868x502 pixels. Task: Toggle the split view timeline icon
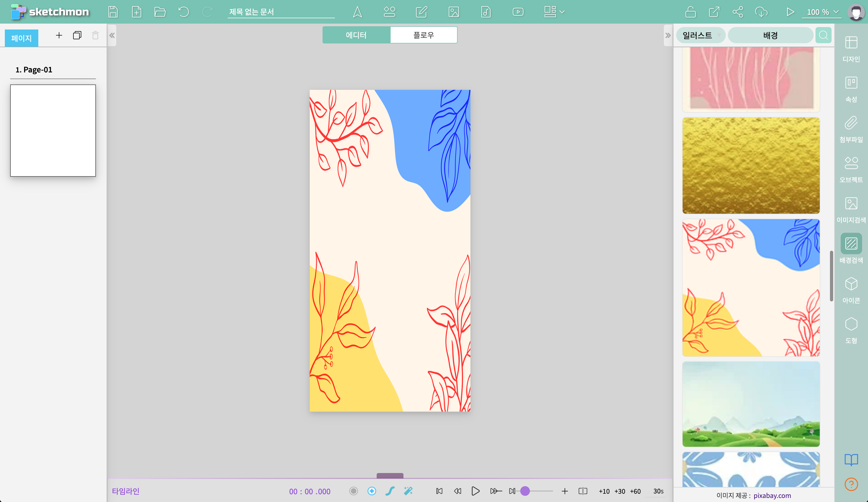tap(583, 491)
